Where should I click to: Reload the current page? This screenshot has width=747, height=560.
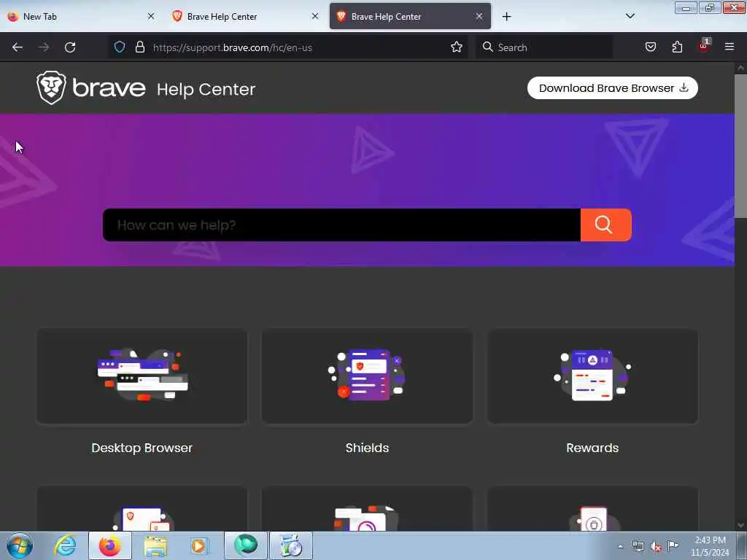pos(70,47)
